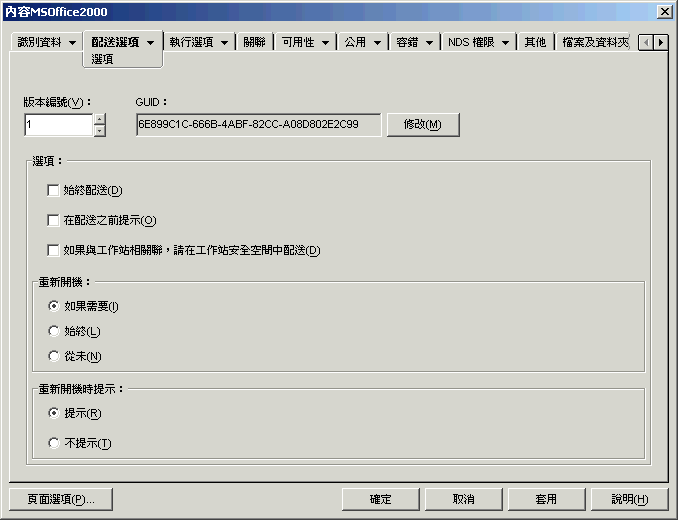Expand the 可用性 tab dropdown arrow
This screenshot has width=678, height=520.
click(x=326, y=43)
